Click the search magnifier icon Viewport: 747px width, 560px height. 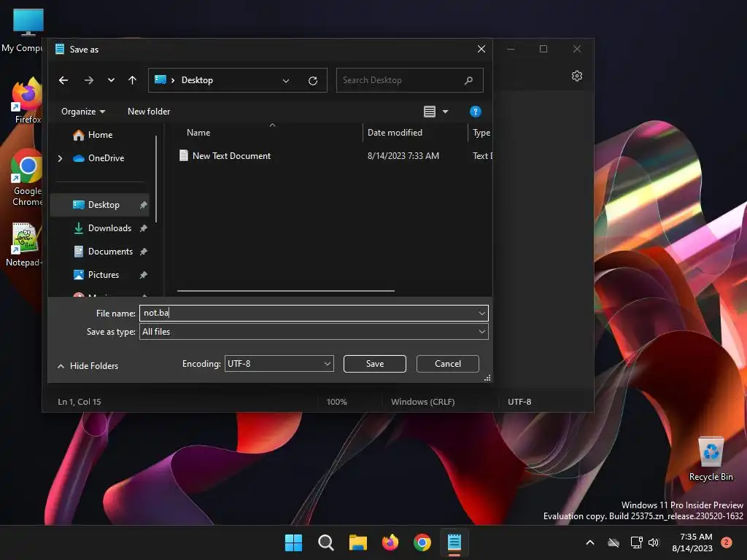[x=469, y=80]
